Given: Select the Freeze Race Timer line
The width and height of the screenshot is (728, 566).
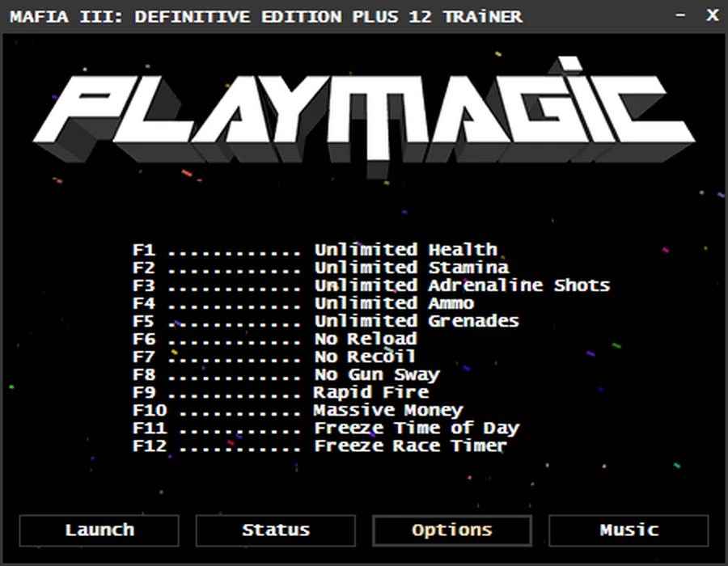Looking at the screenshot, I should (x=320, y=446).
